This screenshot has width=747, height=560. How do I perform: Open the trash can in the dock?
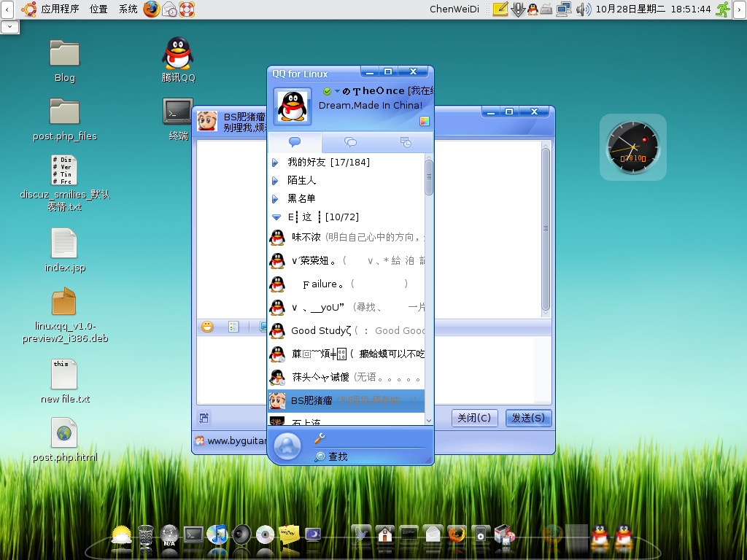146,535
